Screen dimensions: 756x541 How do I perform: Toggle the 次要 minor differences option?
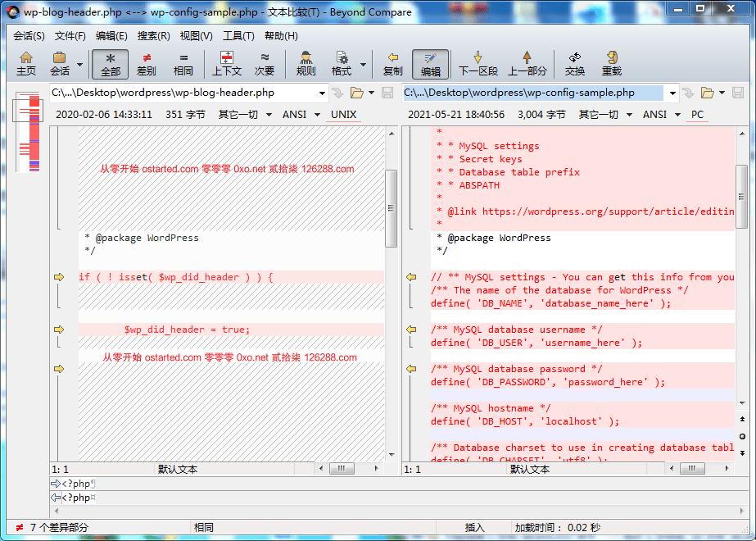coord(265,64)
